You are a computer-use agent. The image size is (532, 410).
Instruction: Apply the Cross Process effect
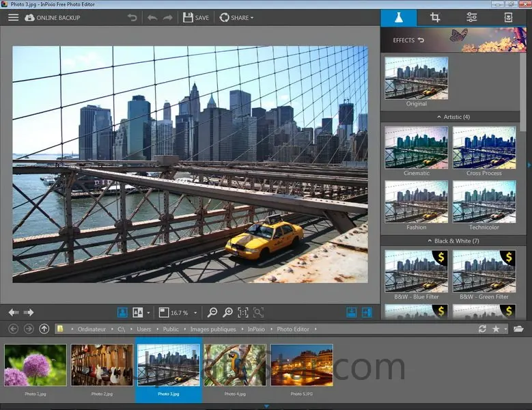(x=484, y=148)
